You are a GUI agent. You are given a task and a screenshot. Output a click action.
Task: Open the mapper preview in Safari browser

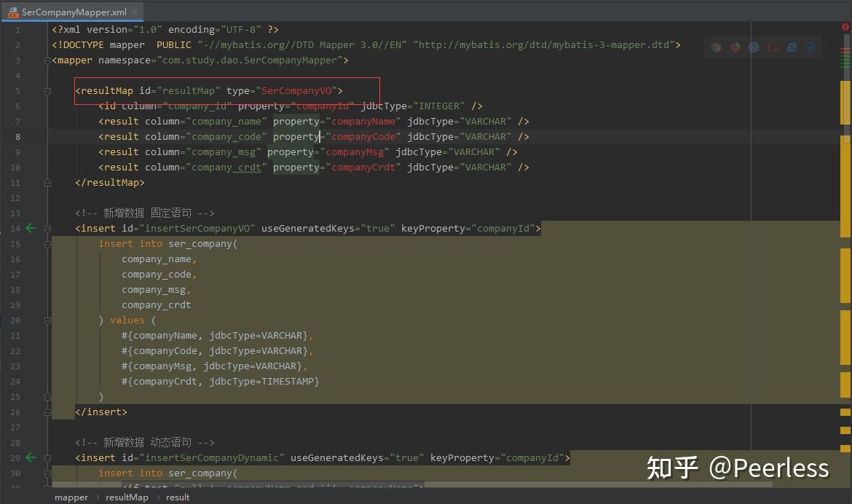754,47
